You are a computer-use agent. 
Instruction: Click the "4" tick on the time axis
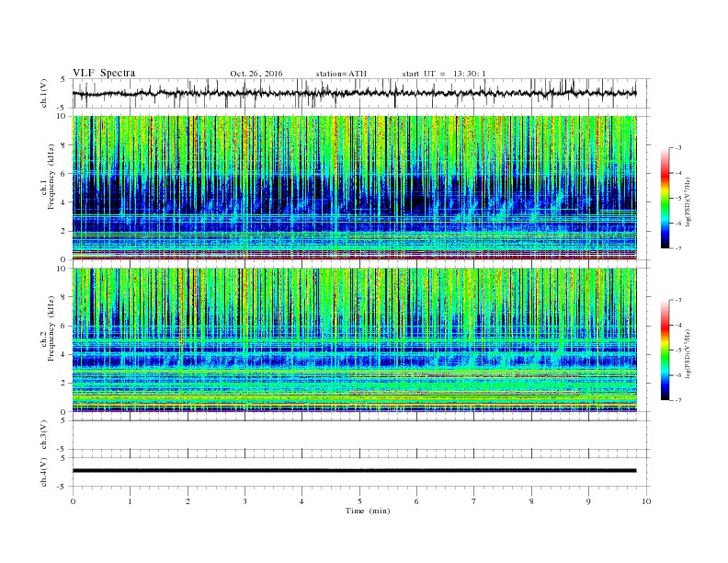click(301, 501)
